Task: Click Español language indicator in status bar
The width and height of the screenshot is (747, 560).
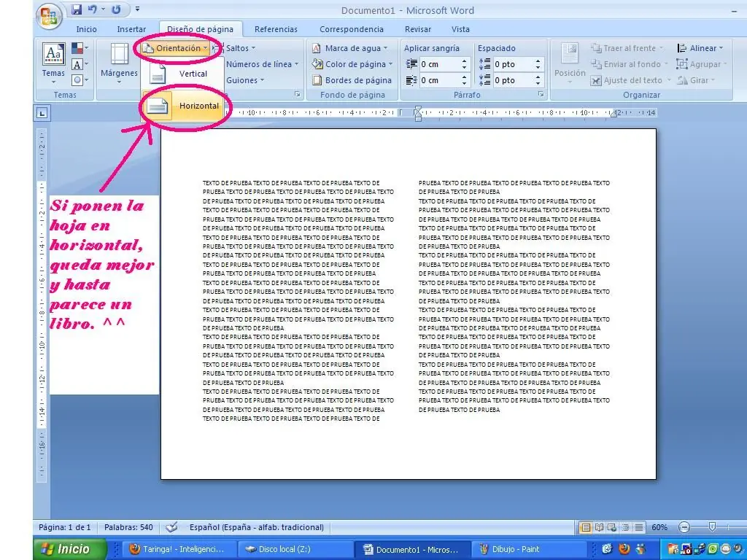Action: tap(256, 527)
